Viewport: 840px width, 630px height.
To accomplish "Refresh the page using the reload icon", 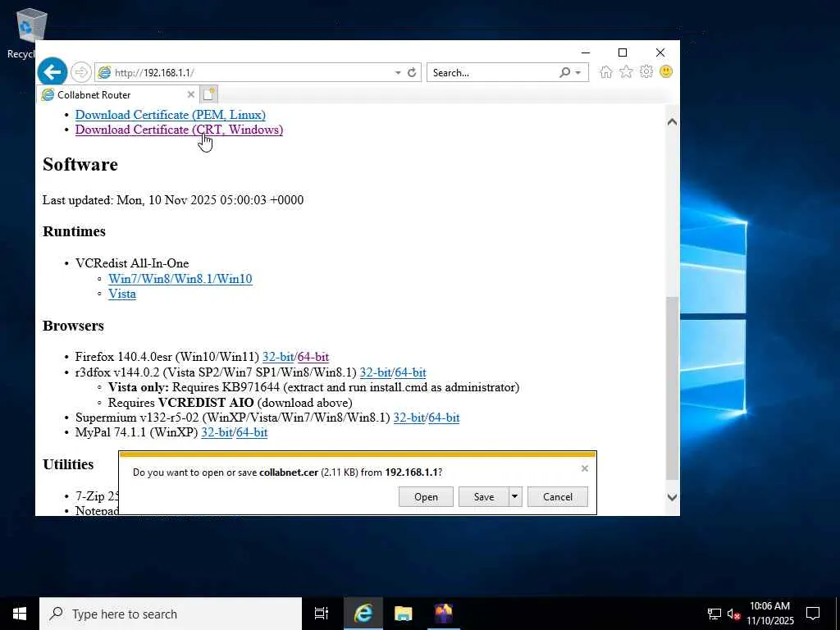I will point(412,72).
